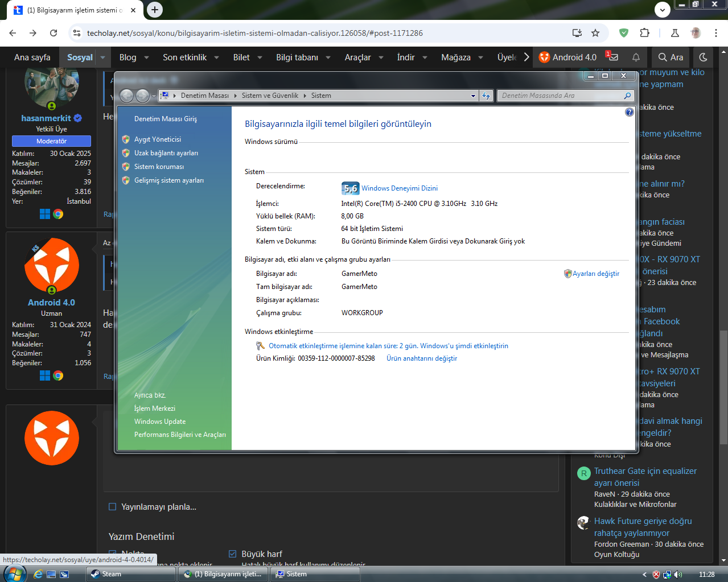Open Performans Bilgileri ve Araçları link
Image resolution: width=728 pixels, height=582 pixels.
[180, 435]
